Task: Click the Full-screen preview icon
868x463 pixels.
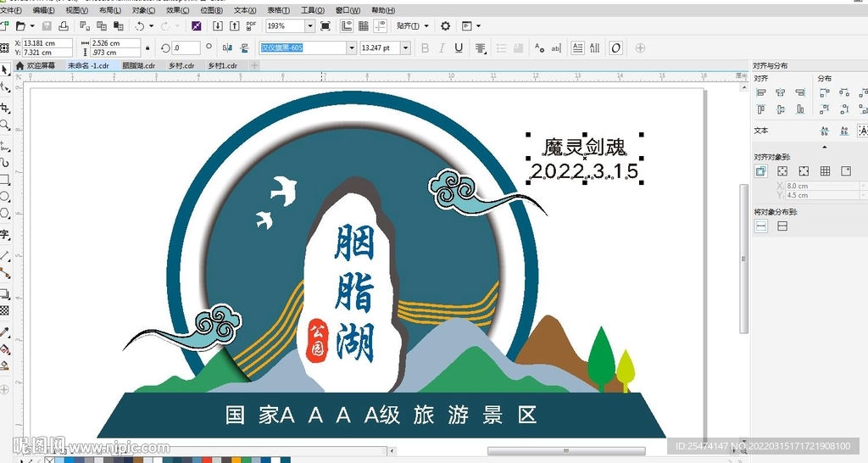Action: click(325, 26)
